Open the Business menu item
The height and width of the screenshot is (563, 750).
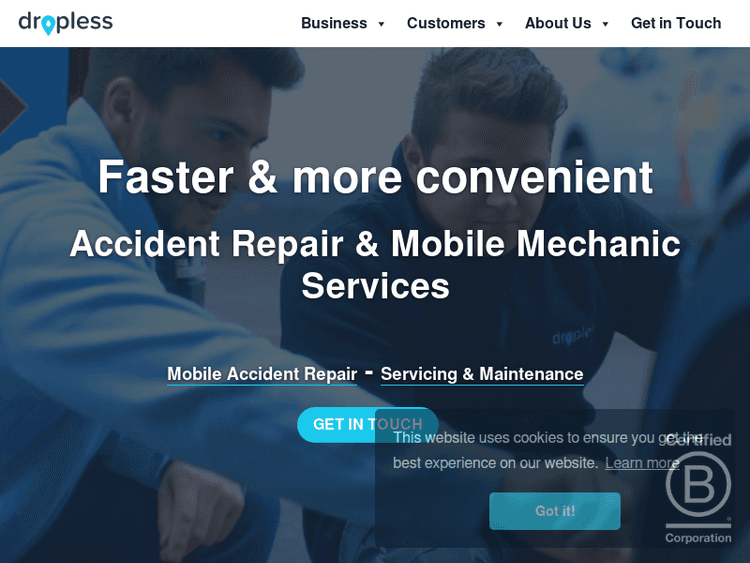(x=334, y=23)
